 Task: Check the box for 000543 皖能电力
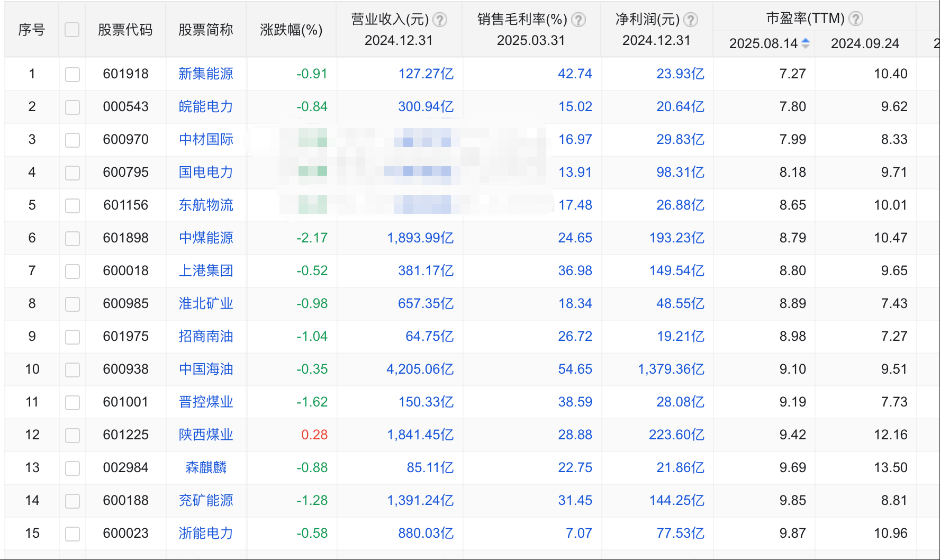(x=73, y=107)
